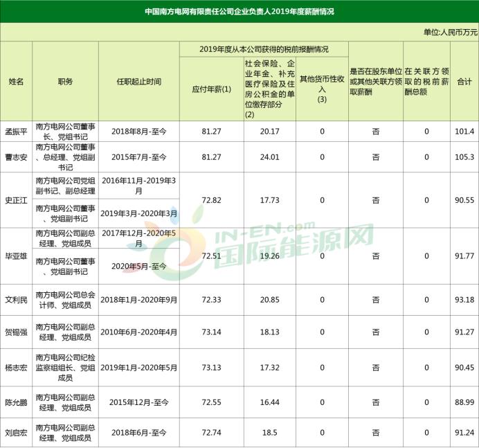Viewport: 479px width, 448px height.
Task: Click the term cell 2010年6月-2020年4月
Action: (x=139, y=332)
